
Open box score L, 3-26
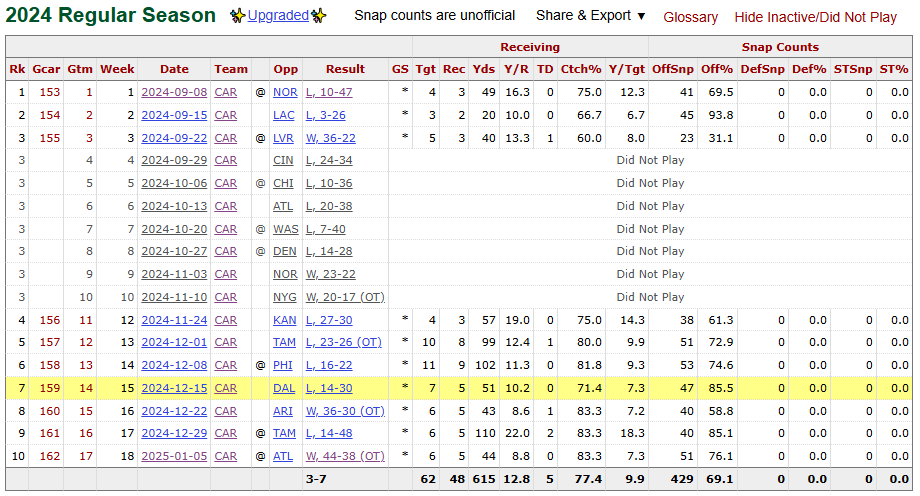coord(326,115)
